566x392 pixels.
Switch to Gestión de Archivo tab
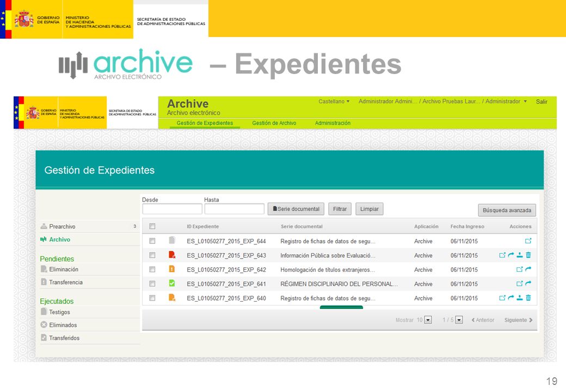coord(274,123)
